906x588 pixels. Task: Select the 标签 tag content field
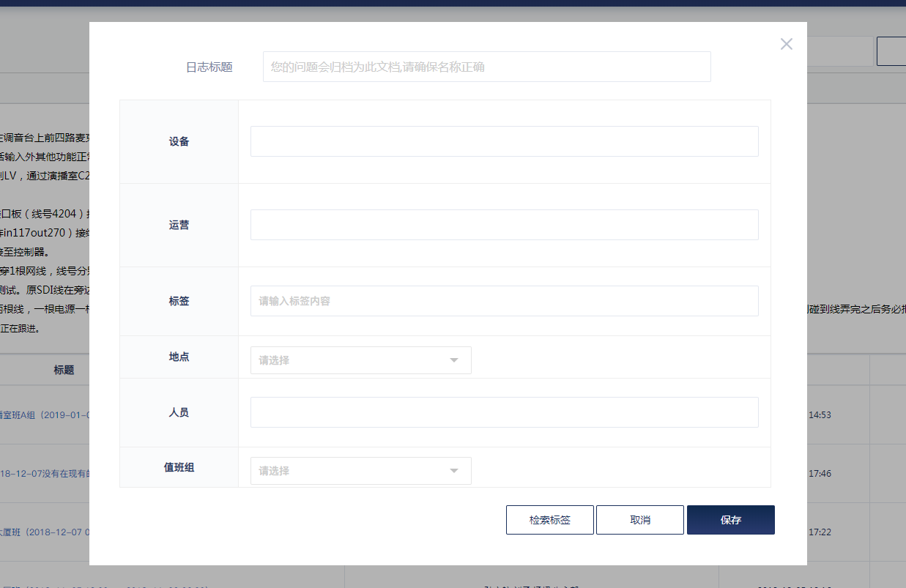tap(504, 301)
